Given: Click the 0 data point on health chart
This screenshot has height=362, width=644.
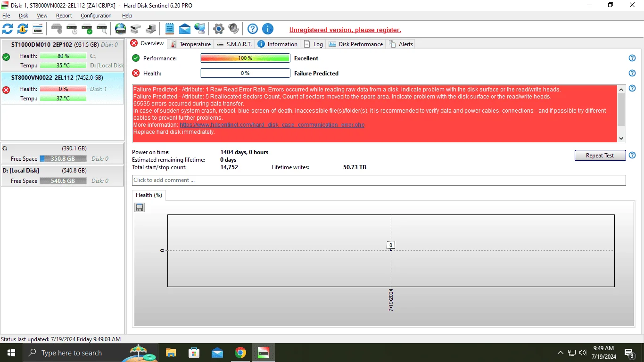Looking at the screenshot, I should point(391,250).
